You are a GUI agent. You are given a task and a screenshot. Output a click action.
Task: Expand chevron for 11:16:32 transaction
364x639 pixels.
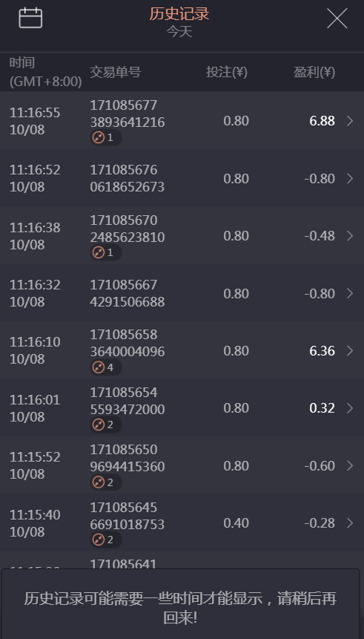(x=350, y=293)
